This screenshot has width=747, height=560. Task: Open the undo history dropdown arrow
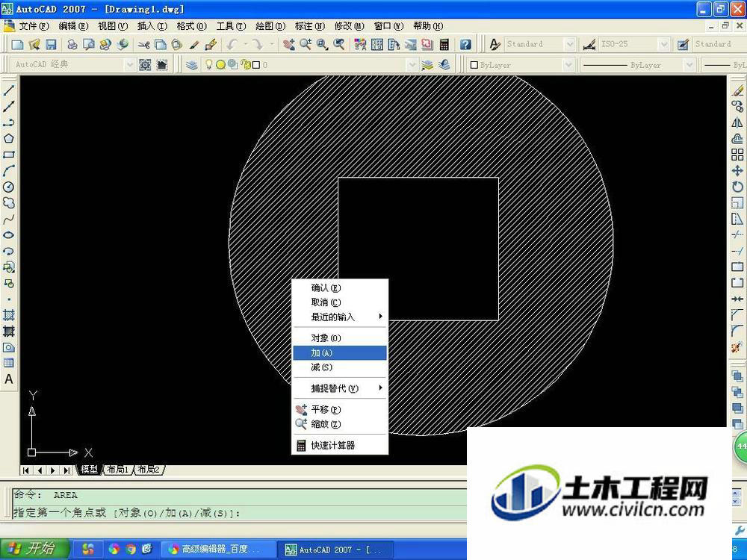(x=245, y=44)
